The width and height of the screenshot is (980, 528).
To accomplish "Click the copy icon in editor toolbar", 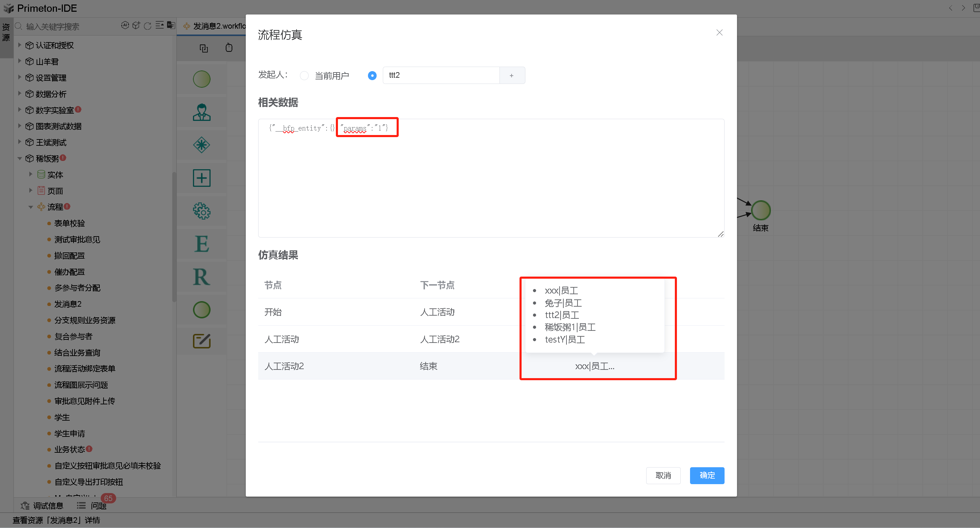I will coord(204,48).
